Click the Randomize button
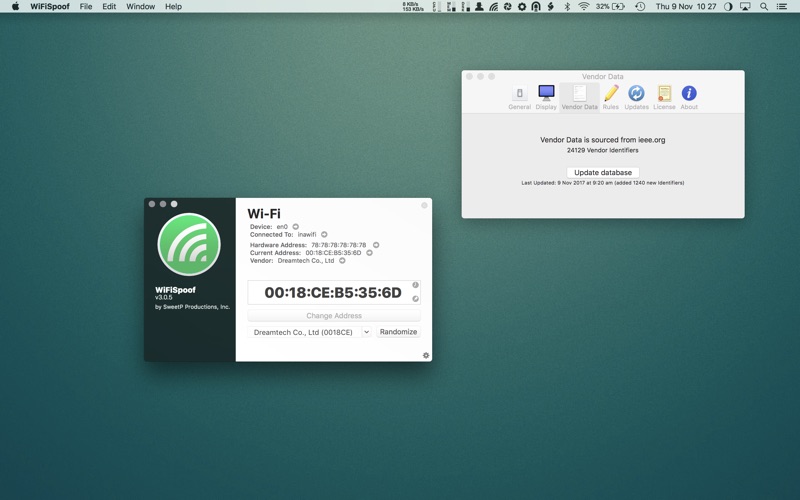This screenshot has width=800, height=500. pyautogui.click(x=398, y=332)
